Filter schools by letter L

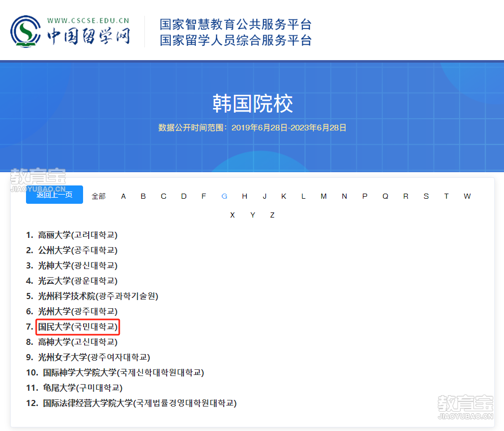[303, 196]
